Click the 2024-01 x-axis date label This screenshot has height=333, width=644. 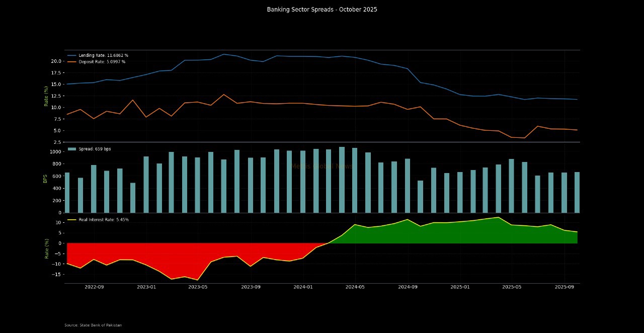point(303,287)
